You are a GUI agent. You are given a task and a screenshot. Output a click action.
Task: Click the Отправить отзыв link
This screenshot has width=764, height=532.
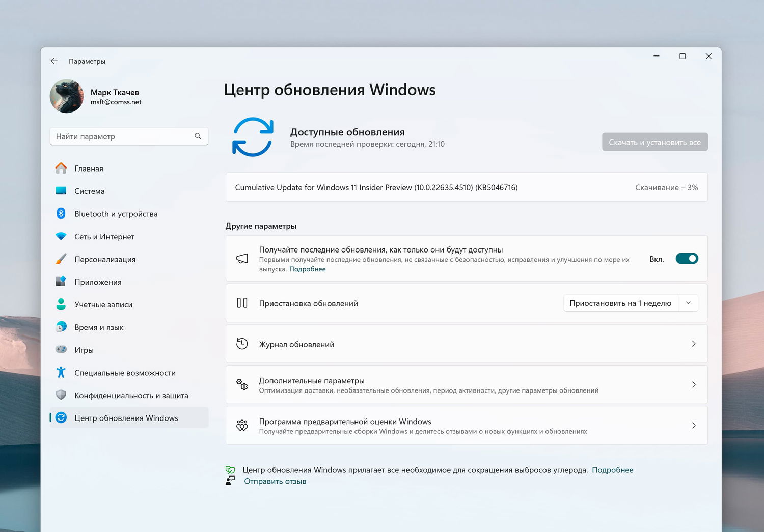click(x=275, y=481)
